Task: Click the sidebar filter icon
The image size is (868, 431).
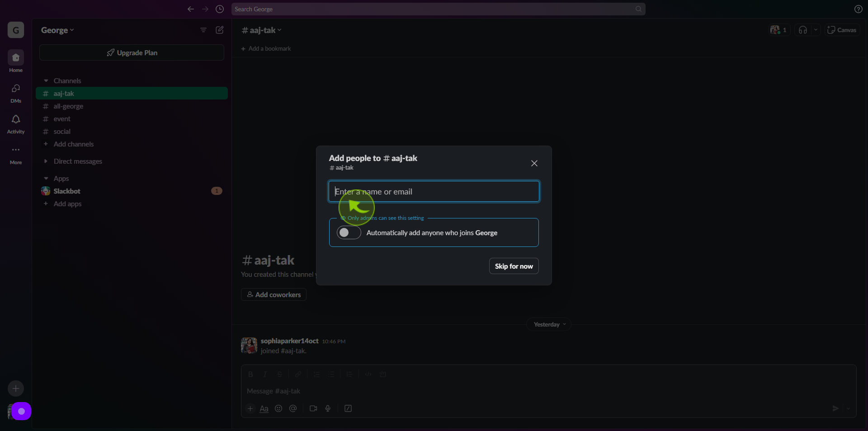Action: point(203,30)
